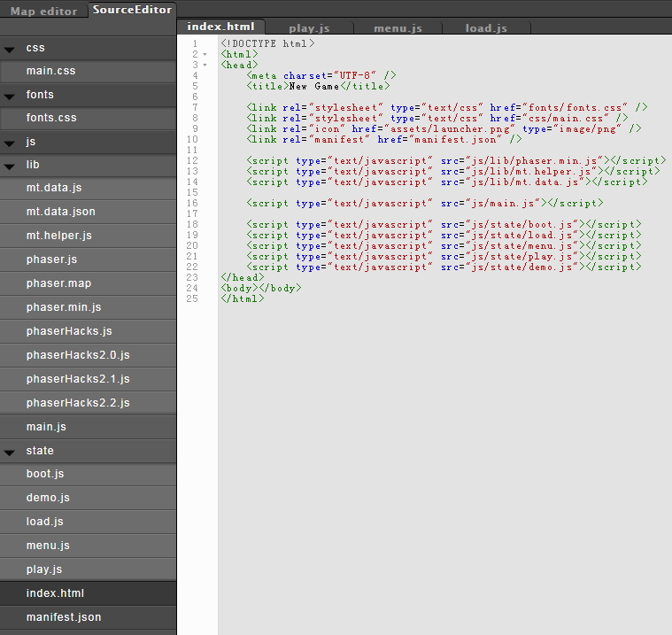
Task: Click the DOCTYPE html line of code
Action: click(x=268, y=43)
